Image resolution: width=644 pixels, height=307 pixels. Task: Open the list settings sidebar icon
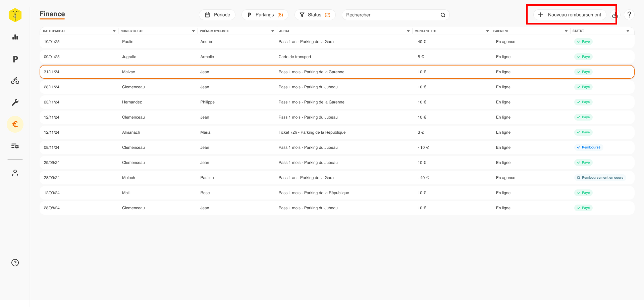[x=15, y=146]
